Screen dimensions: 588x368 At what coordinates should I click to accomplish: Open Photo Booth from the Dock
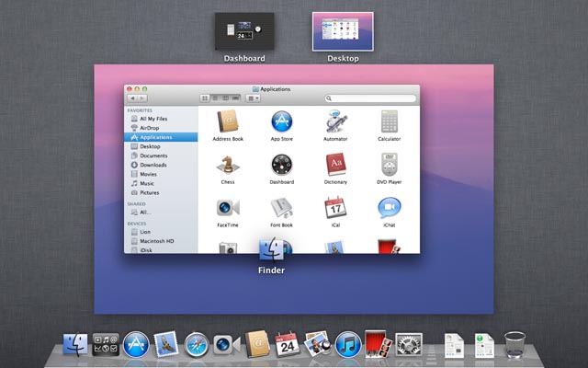coord(379,344)
